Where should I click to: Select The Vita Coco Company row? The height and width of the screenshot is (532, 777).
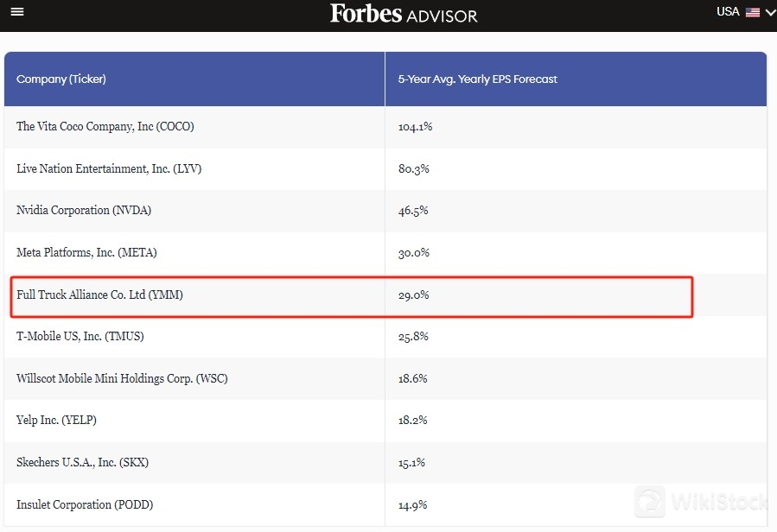(105, 127)
